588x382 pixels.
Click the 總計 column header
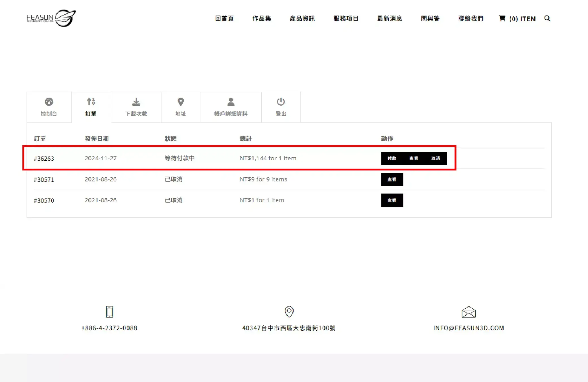(246, 139)
